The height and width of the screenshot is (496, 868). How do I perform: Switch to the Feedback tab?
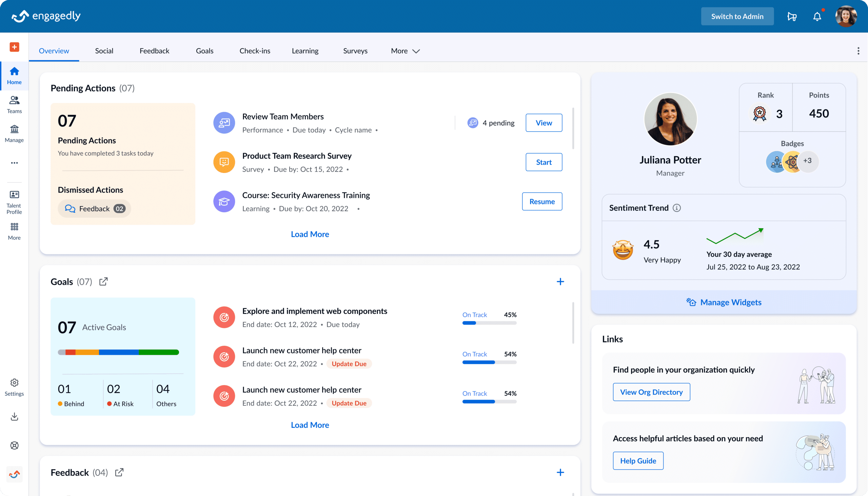point(154,51)
